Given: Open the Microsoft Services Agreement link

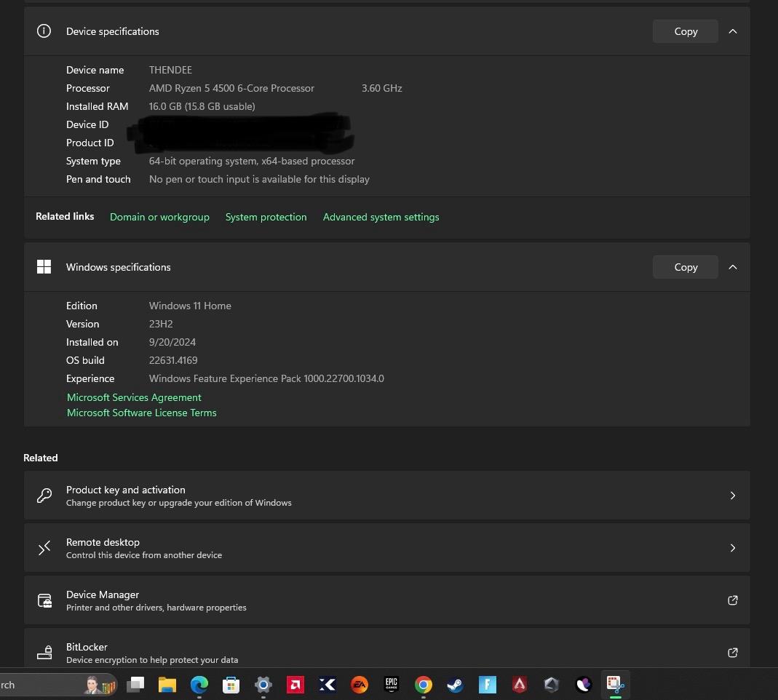Looking at the screenshot, I should [134, 397].
